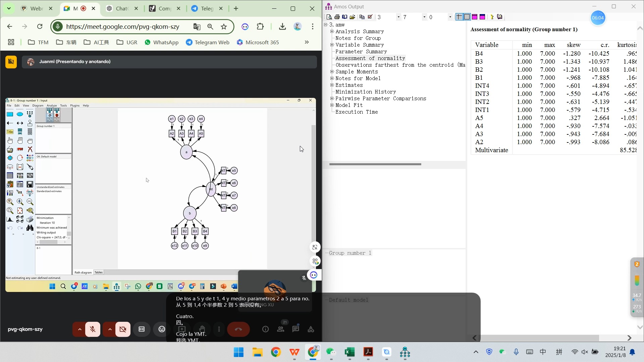644x362 pixels.
Task: Copy table to clipboard in Amos Output toolbar
Action: pos(362,17)
